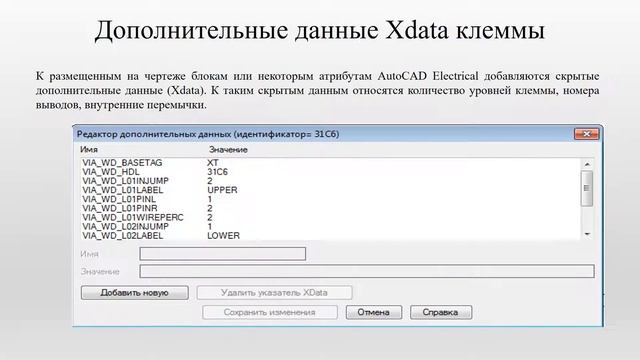
Task: Click the Значение column header
Action: tap(228, 149)
